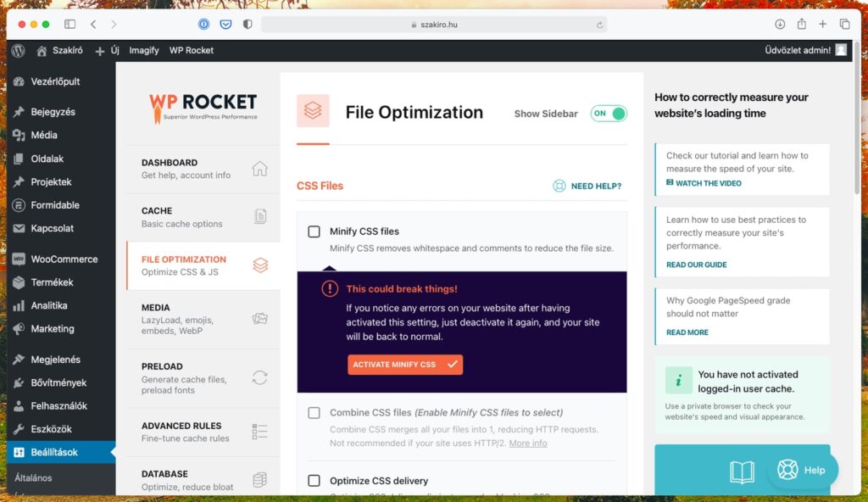The width and height of the screenshot is (868, 502).
Task: Select the Media images icon
Action: pyautogui.click(x=260, y=319)
